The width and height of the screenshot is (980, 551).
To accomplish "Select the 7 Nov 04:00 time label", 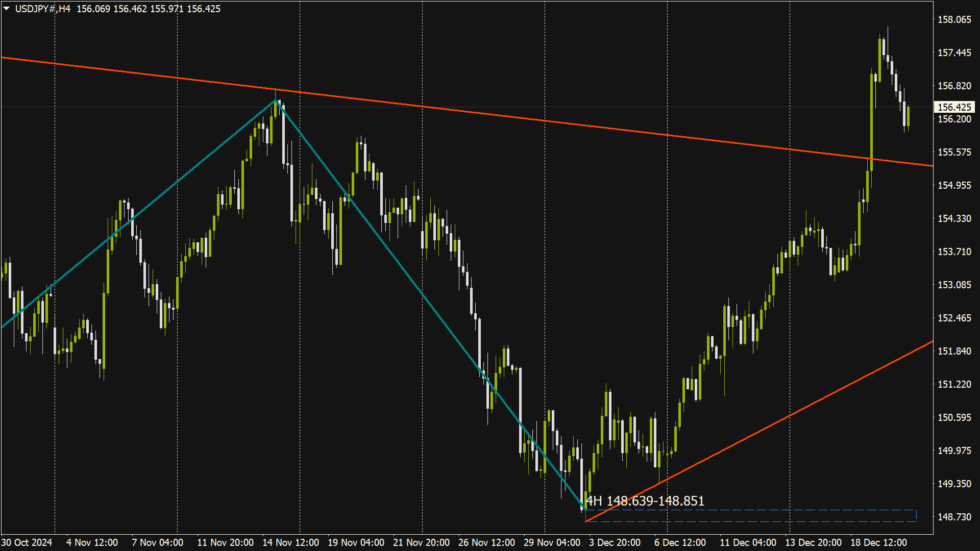I will point(158,542).
